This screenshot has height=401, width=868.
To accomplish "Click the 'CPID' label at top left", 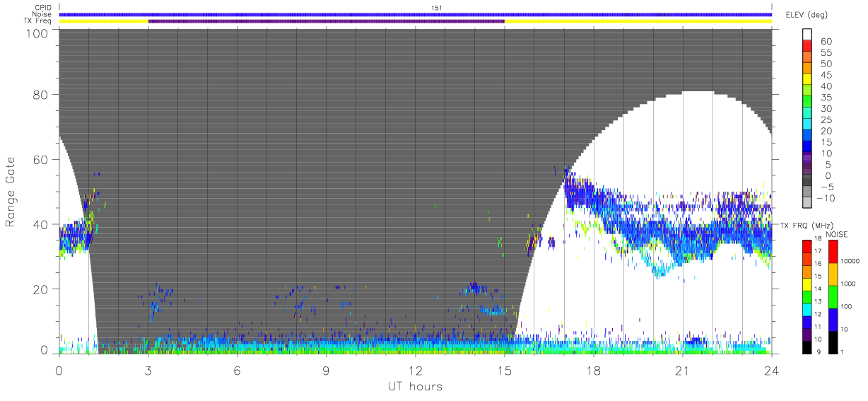I will 44,8.
